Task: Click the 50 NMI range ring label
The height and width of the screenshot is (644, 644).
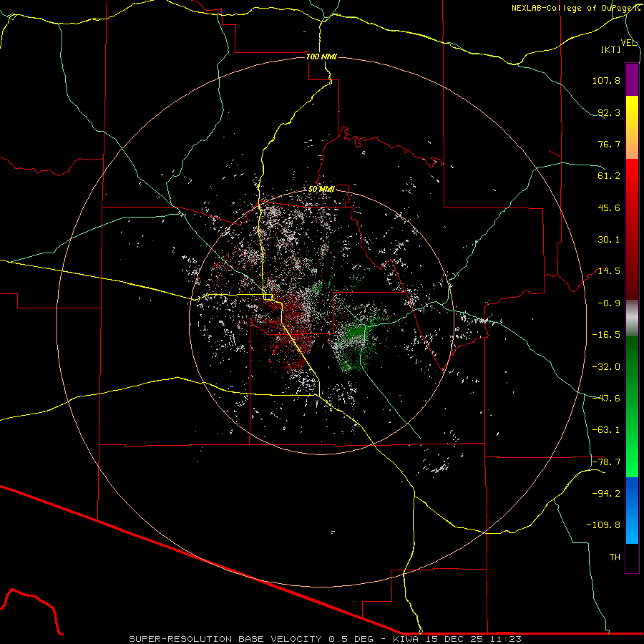Action: 321,189
